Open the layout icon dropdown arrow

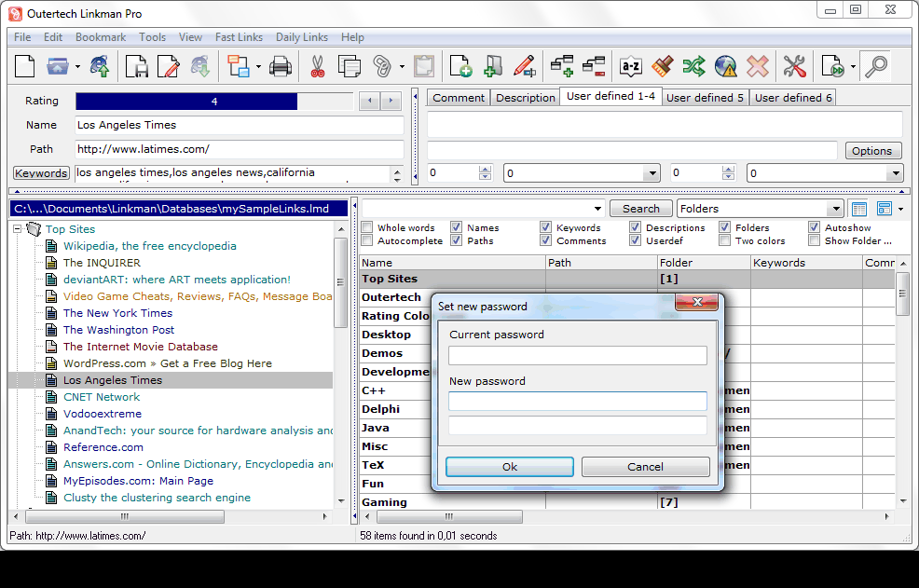tap(258, 66)
